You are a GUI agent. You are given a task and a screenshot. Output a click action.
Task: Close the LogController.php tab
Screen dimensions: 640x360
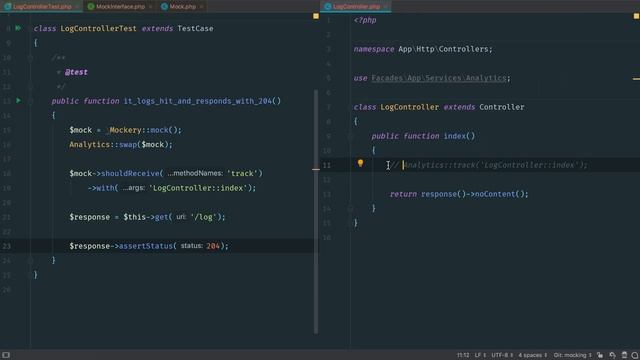coord(385,7)
